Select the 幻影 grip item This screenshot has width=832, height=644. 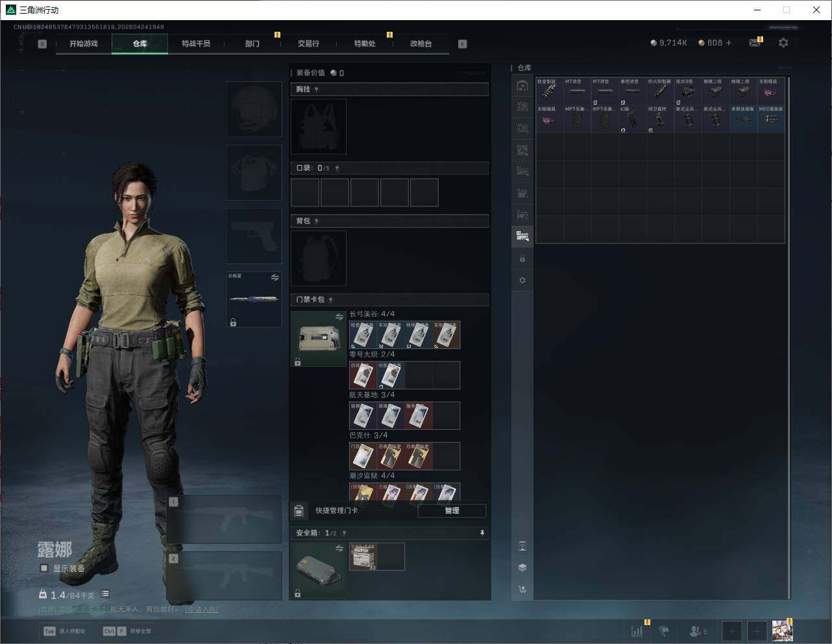click(632, 119)
